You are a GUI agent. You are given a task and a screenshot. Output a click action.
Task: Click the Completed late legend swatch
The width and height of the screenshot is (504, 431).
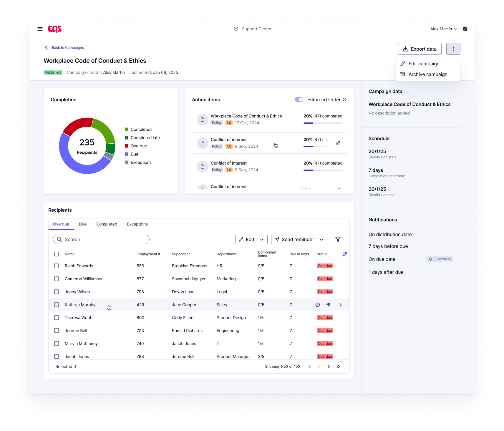pyautogui.click(x=127, y=137)
